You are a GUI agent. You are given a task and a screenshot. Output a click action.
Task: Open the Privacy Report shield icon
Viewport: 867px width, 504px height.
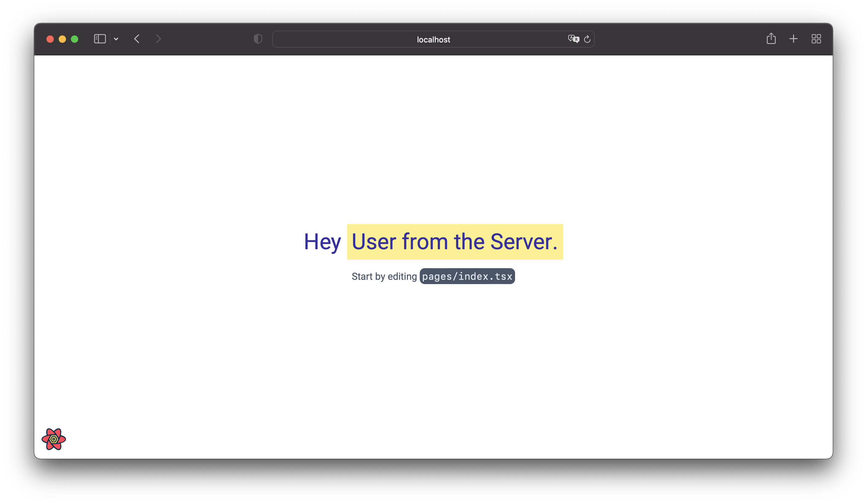pyautogui.click(x=258, y=39)
